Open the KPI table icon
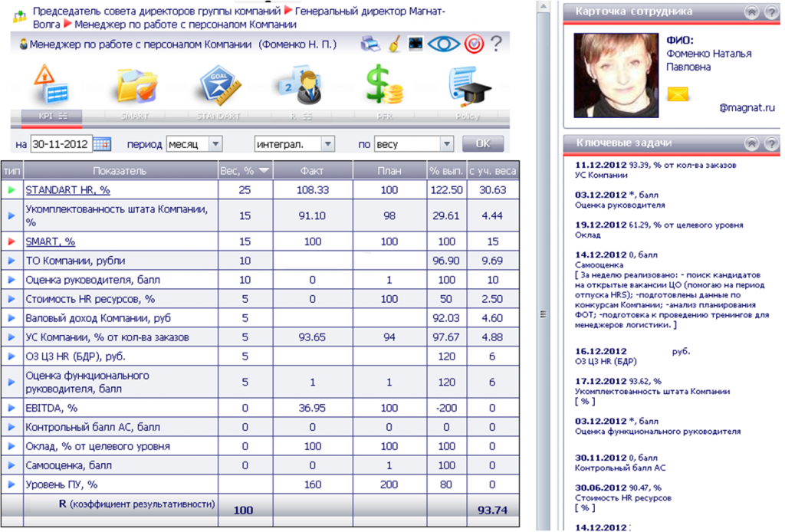Image resolution: width=785 pixels, height=532 pixels. click(51, 85)
